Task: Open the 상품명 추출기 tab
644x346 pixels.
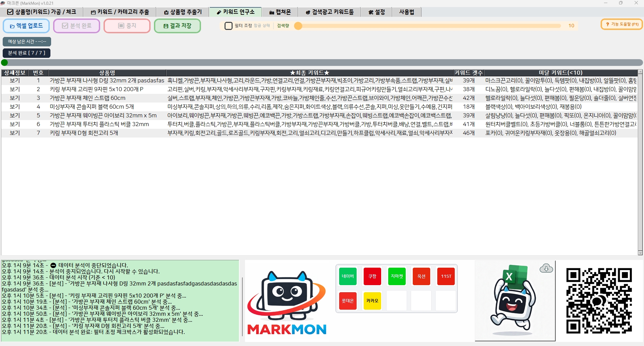Action: click(183, 12)
